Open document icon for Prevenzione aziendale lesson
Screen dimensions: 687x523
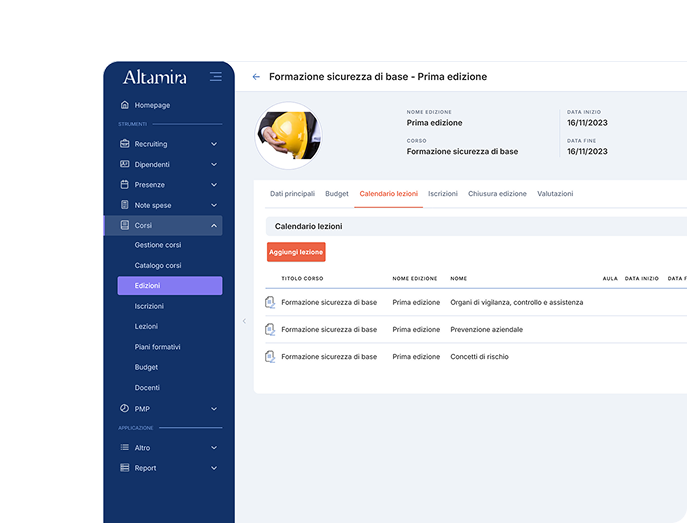[270, 329]
